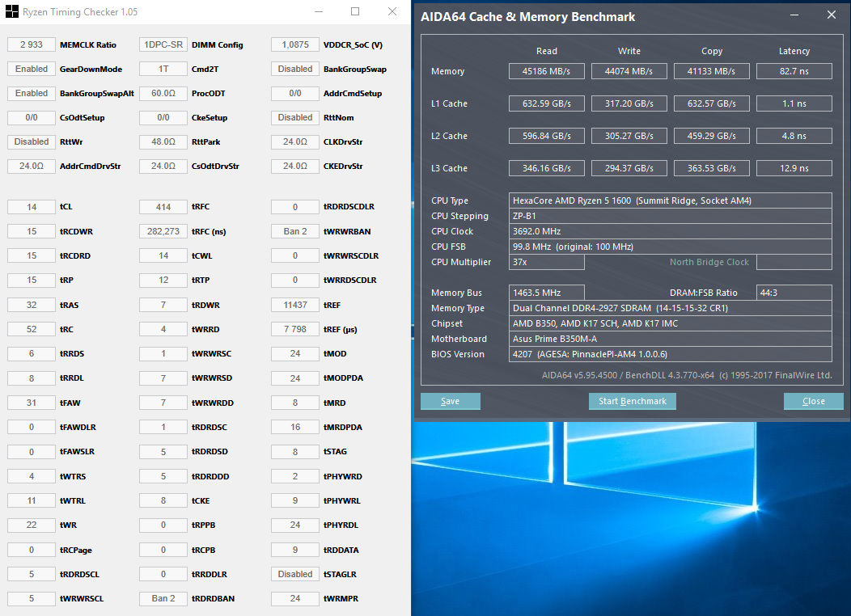Click the L1 Cache Read value 632.59 GB/s
The height and width of the screenshot is (616, 851).
pos(547,103)
